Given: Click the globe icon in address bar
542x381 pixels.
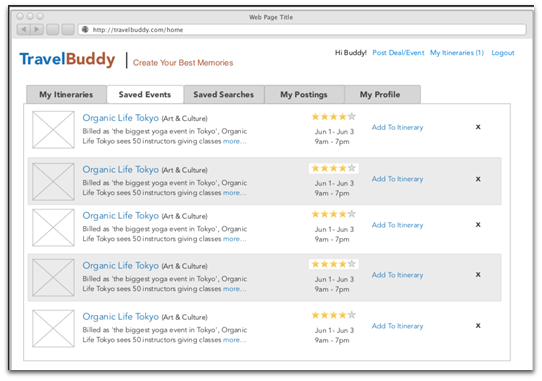Looking at the screenshot, I should pyautogui.click(x=85, y=29).
